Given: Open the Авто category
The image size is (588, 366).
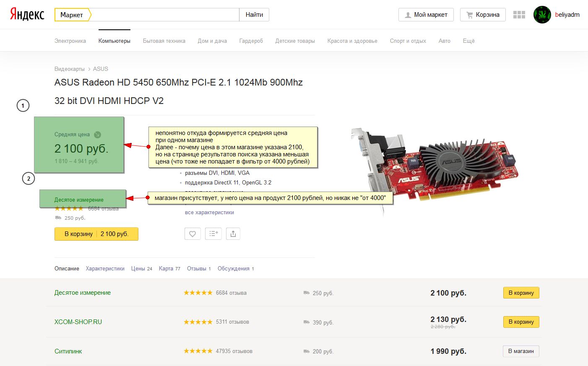Looking at the screenshot, I should click(445, 41).
